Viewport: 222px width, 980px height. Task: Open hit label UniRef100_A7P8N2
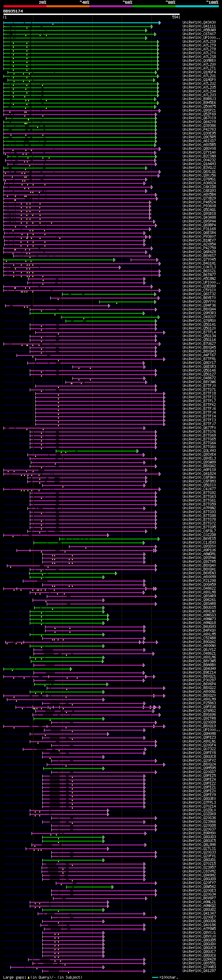coord(199,508)
